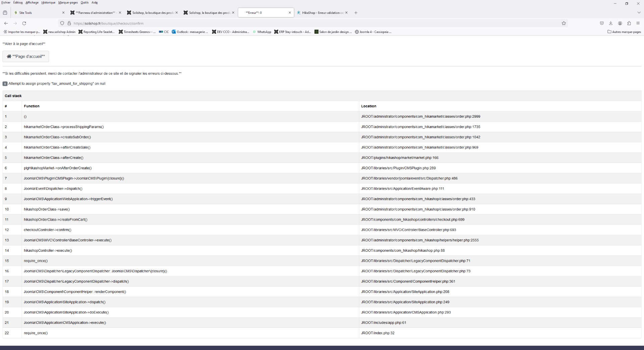The image size is (644, 350).
Task: Open the DEV CCO Administra bookmark
Action: [x=230, y=32]
